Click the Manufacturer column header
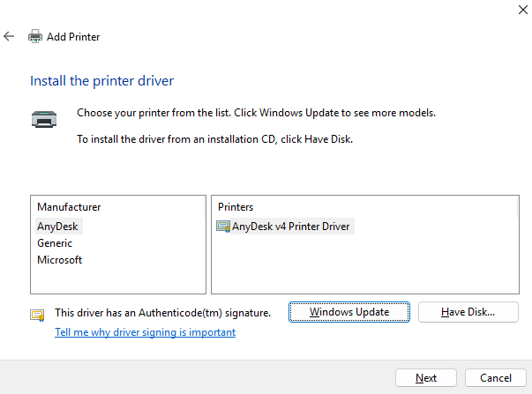 69,207
